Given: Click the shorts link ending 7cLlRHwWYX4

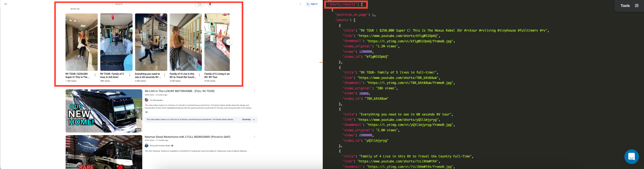Looking at the screenshot, I should click(x=399, y=161).
